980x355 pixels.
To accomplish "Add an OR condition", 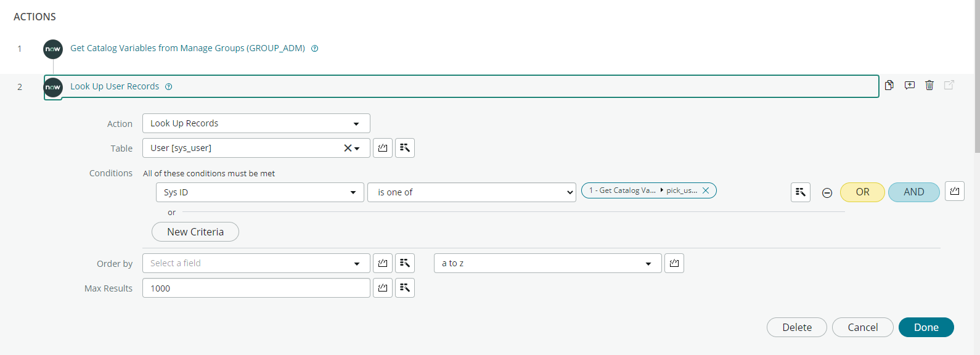I will 862,192.
